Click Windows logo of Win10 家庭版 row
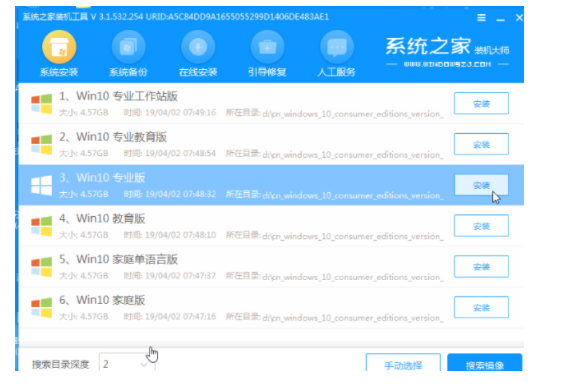Viewport: 582px width, 389px height. pyautogui.click(x=42, y=308)
